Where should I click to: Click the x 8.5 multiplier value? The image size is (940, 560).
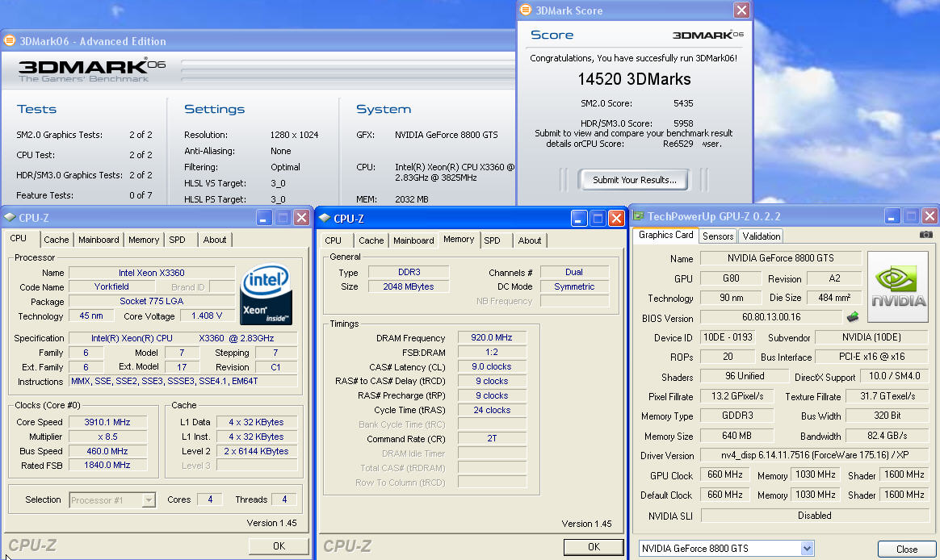pos(107,437)
